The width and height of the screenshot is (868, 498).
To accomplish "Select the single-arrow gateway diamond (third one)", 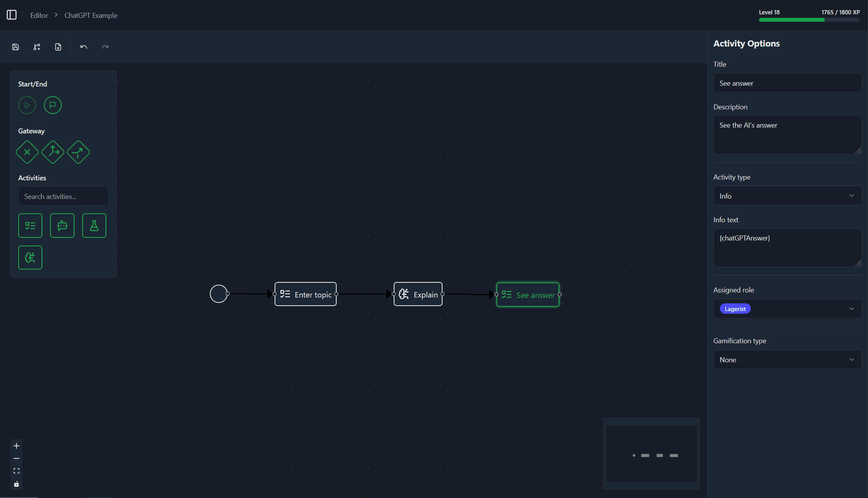I will [x=78, y=152].
